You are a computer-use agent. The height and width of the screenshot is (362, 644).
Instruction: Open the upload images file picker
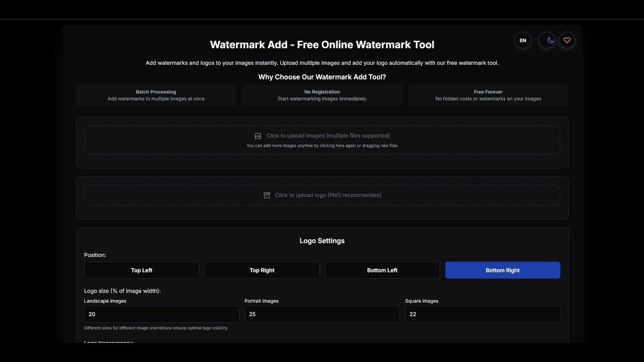point(322,140)
